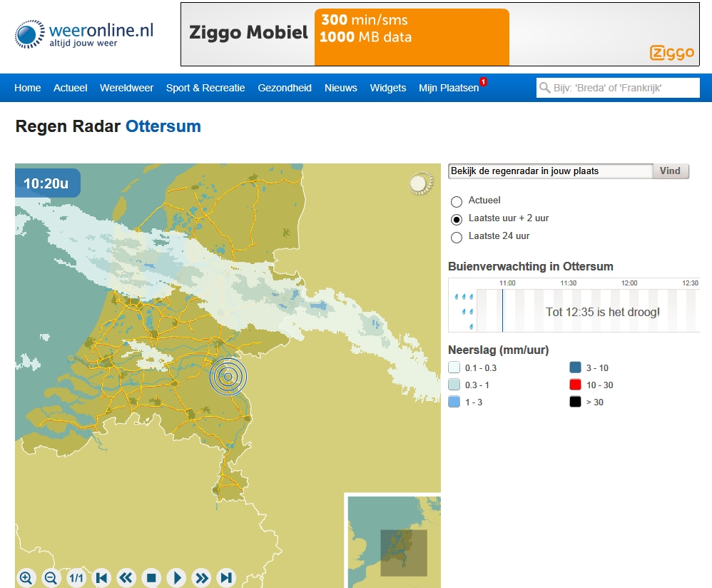
Task: Open the Home menu item
Action: click(x=28, y=88)
